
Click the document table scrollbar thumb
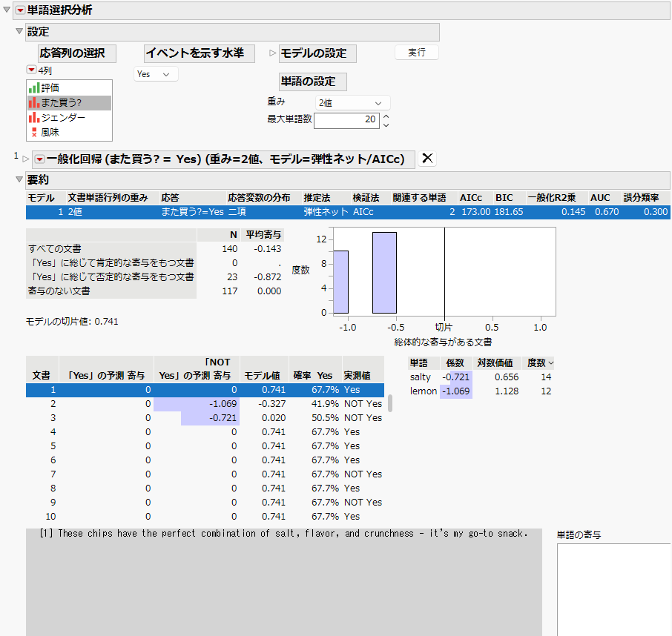coord(390,403)
